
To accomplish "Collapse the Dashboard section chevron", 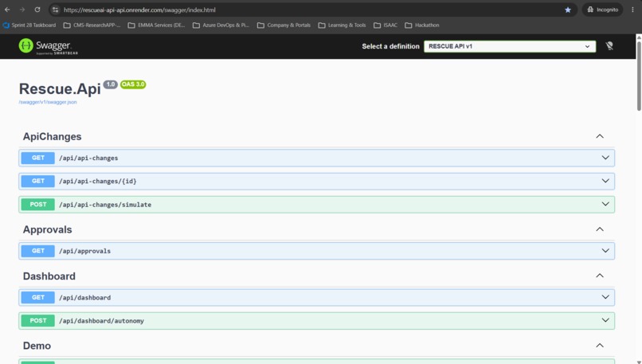I will tap(600, 276).
